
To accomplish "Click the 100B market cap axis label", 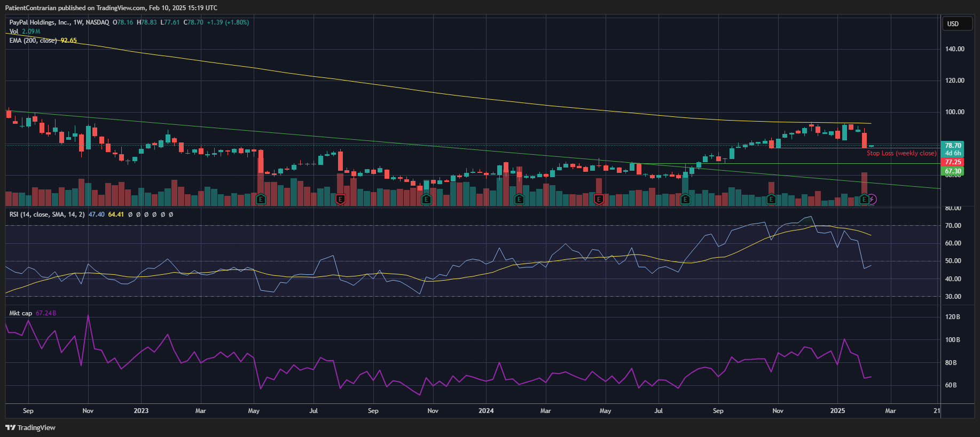I will pyautogui.click(x=952, y=340).
